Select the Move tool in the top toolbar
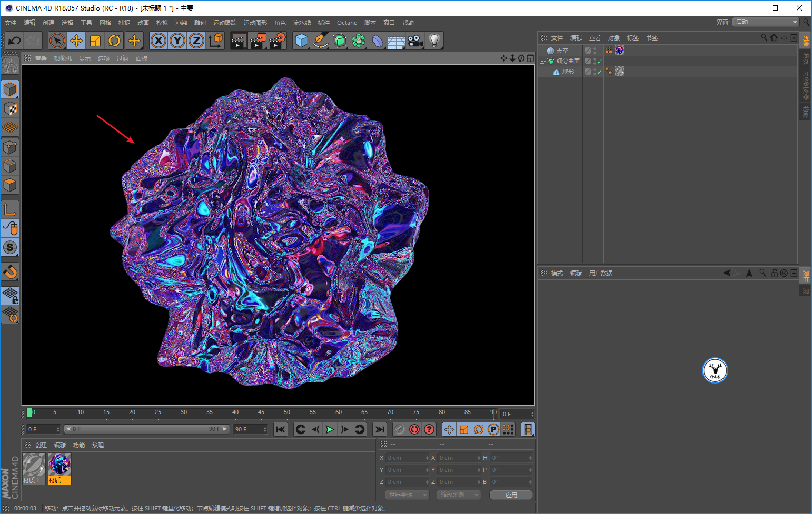 tap(76, 41)
